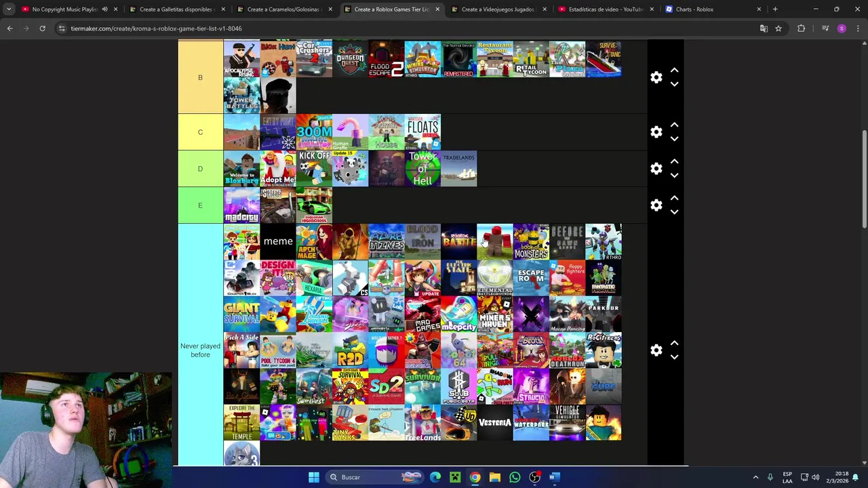The width and height of the screenshot is (868, 488).
Task: Open Google Translate page icon
Action: [x=764, y=28]
